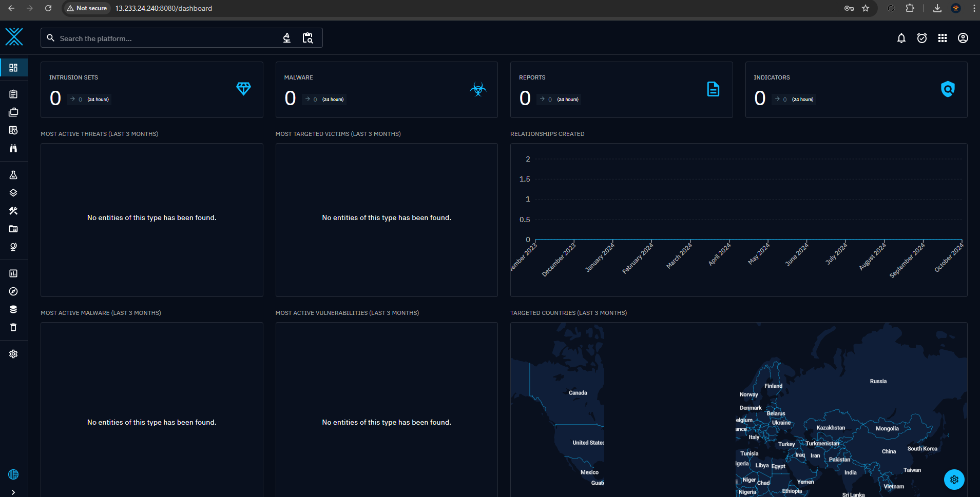980x497 pixels.
Task: Open Analyses clipboard icon in sidebar
Action: pos(13,94)
